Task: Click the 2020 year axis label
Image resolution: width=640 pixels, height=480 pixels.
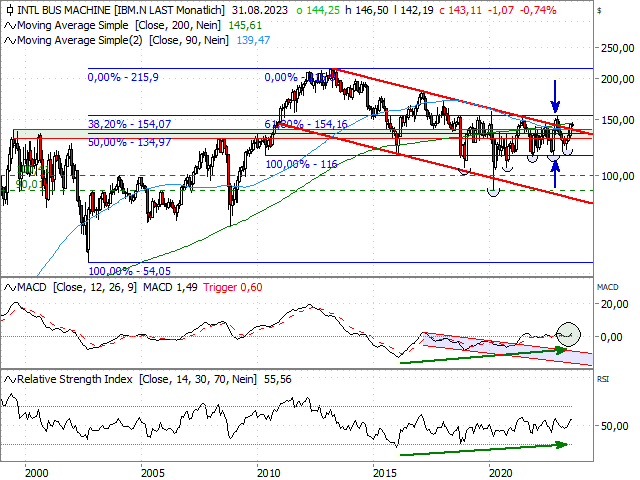Action: 501,473
